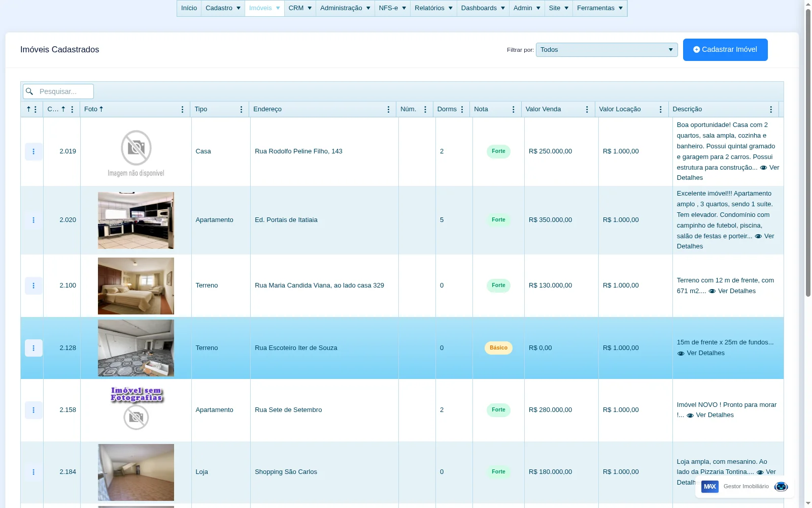Click Ver Detalhes link for Apartamento 2.158

[x=715, y=415]
